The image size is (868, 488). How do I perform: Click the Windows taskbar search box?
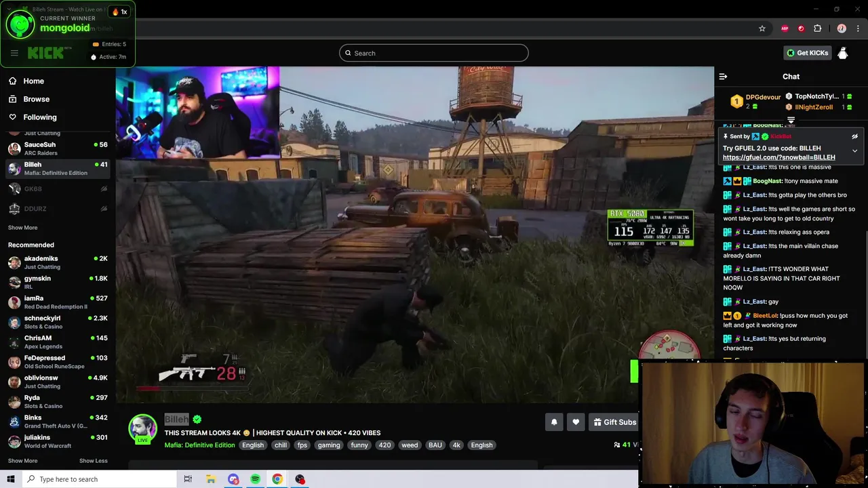(x=99, y=479)
